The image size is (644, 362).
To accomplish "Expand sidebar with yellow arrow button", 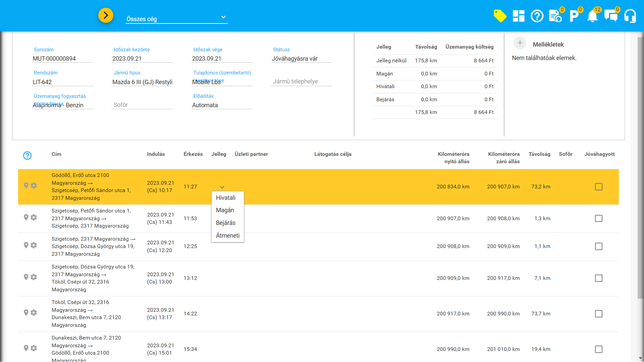I will click(106, 15).
